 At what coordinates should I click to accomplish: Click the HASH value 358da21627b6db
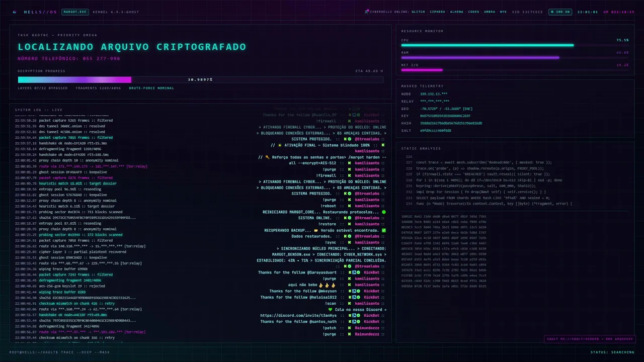pos(451,123)
